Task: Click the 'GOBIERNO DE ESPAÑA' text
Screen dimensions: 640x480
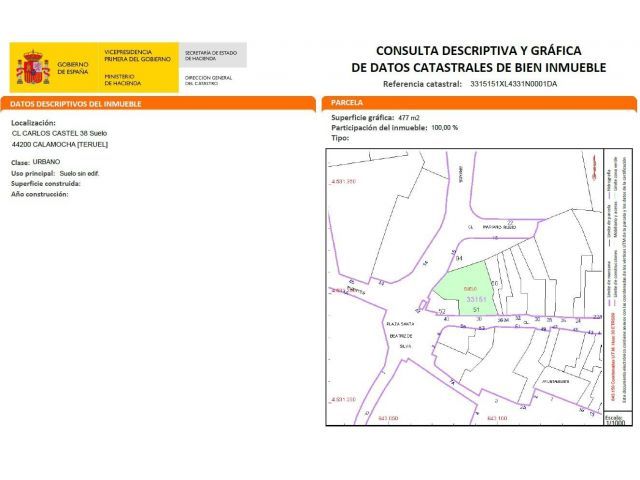Action: [x=73, y=68]
